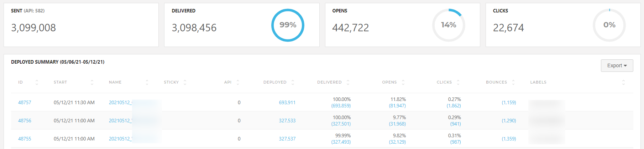Viewport: 644px width, 149px height.
Task: Open campaign ID 48756
Action: point(25,121)
